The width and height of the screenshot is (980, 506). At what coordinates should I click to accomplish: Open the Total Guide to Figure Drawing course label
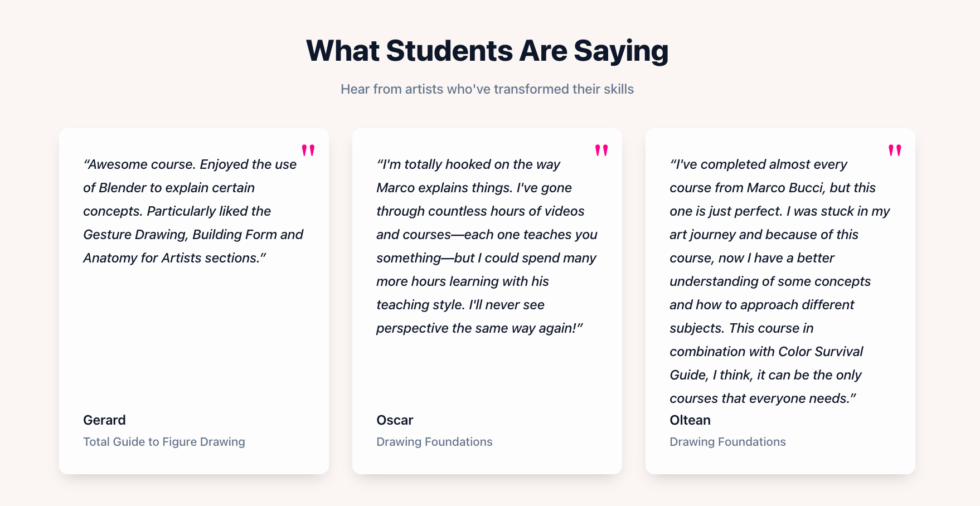pyautogui.click(x=164, y=442)
